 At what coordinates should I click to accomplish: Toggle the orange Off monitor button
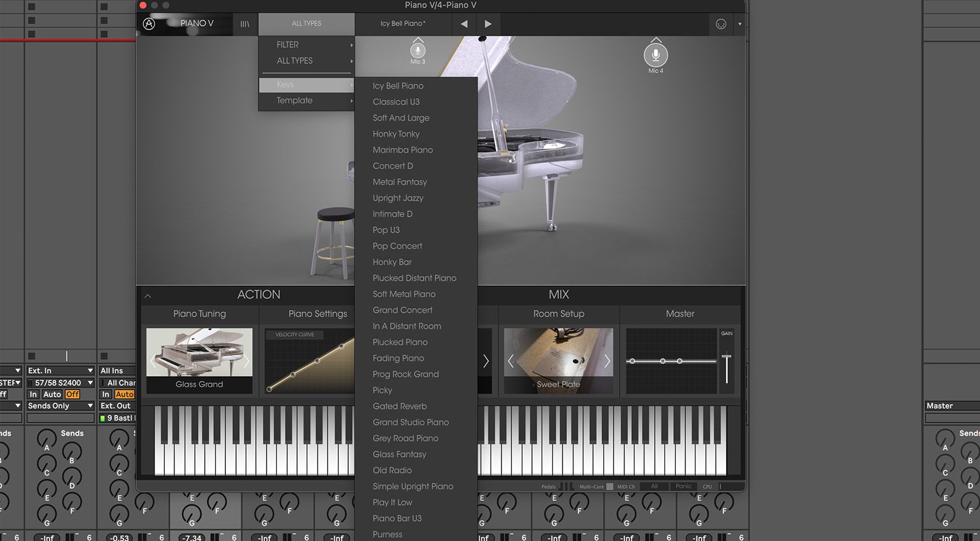[73, 394]
